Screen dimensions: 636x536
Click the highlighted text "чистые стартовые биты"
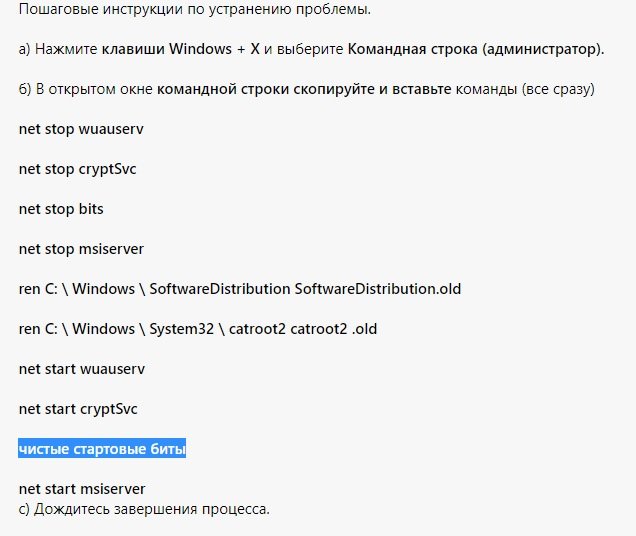pos(102,449)
